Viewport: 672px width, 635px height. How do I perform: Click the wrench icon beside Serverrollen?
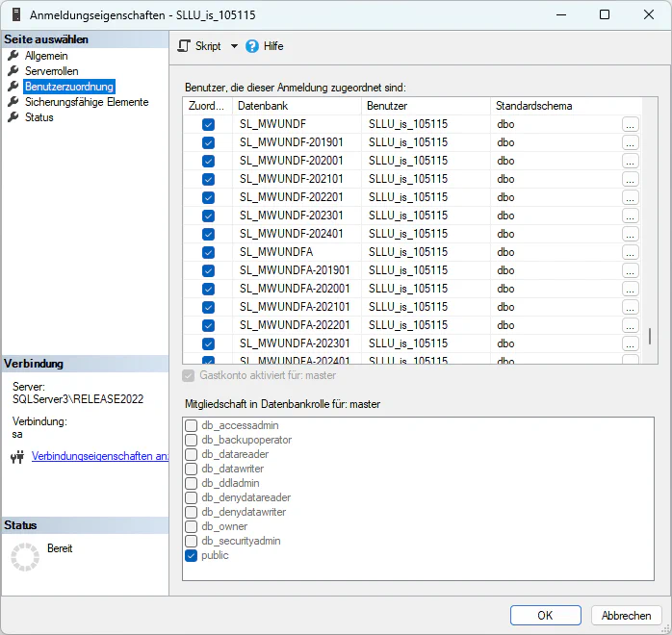click(x=13, y=71)
